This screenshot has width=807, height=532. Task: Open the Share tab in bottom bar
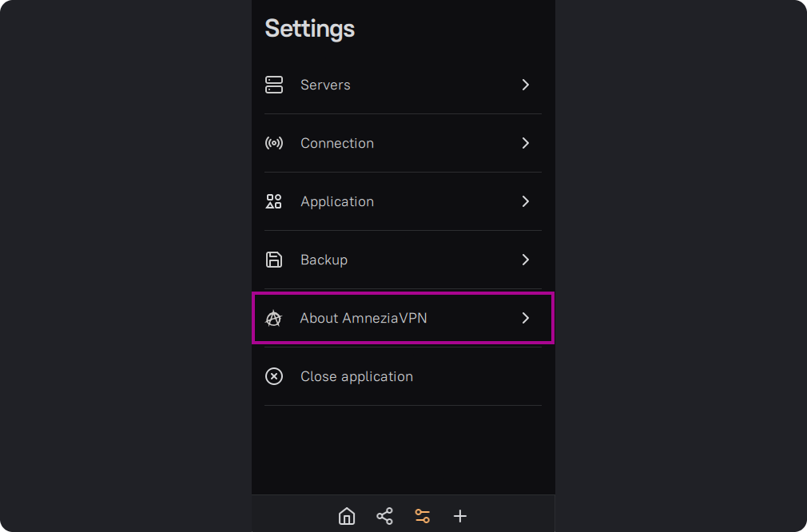coord(384,516)
